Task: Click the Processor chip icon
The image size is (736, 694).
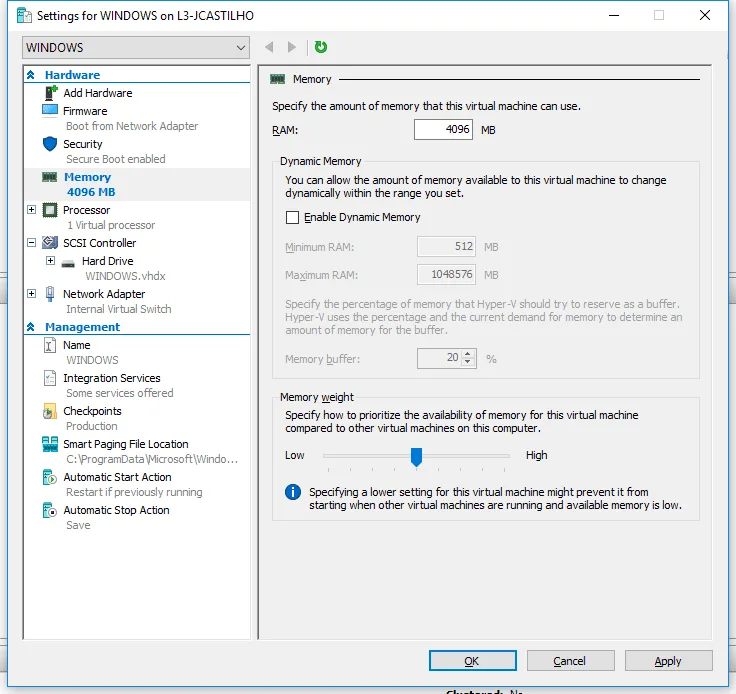Action: tap(50, 210)
